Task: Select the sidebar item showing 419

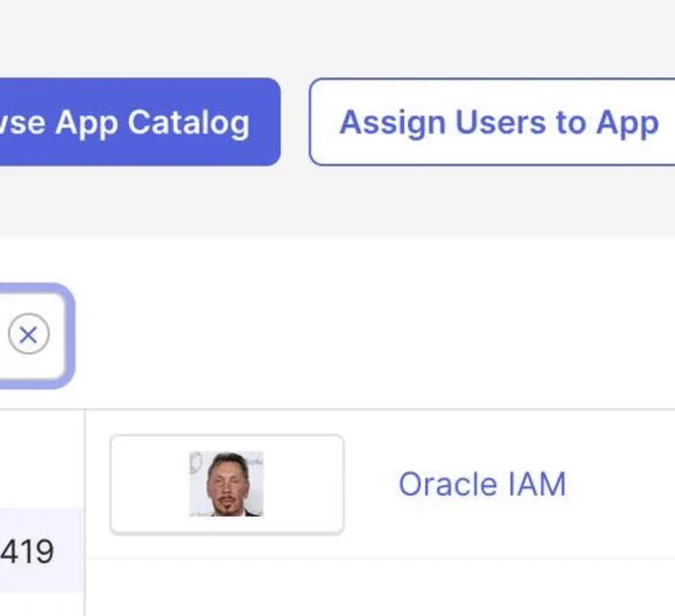Action: pyautogui.click(x=42, y=551)
